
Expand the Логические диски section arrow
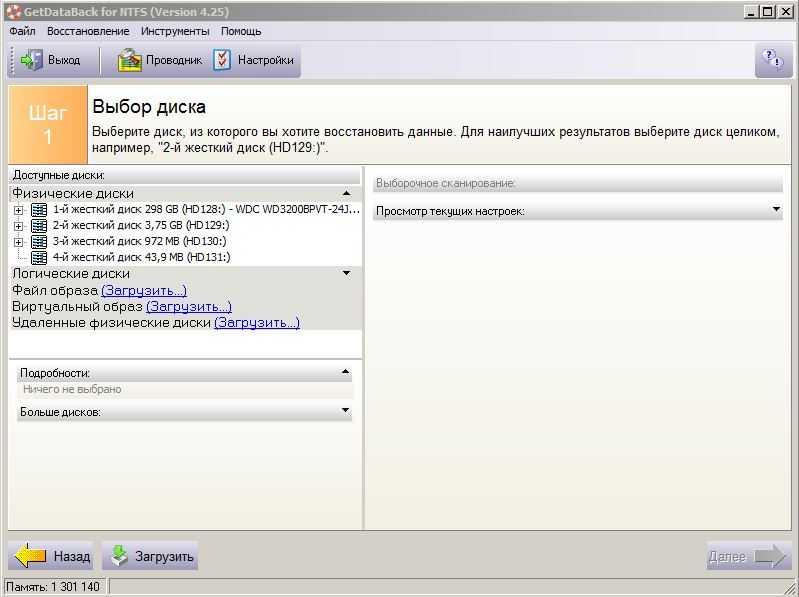pos(347,274)
